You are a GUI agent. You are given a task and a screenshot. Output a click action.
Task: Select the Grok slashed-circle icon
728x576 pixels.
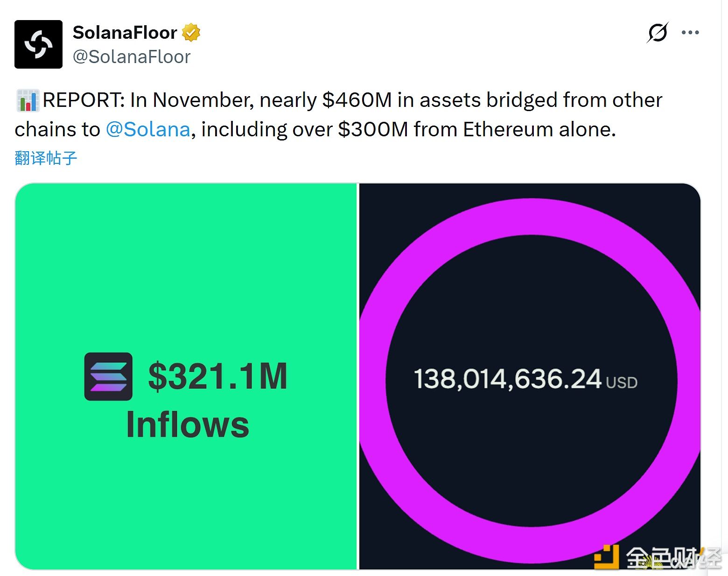[658, 32]
